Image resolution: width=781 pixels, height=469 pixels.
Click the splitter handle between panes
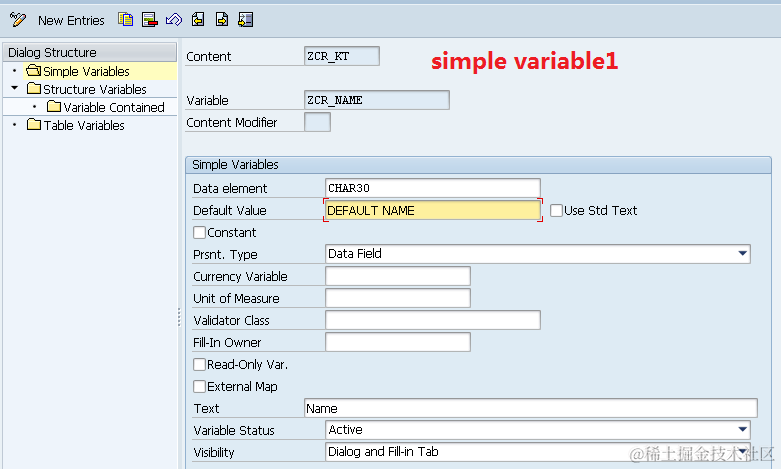pos(179,317)
